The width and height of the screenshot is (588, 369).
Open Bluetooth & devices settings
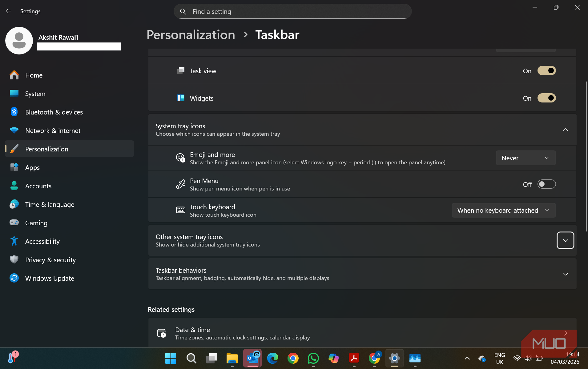69,112
